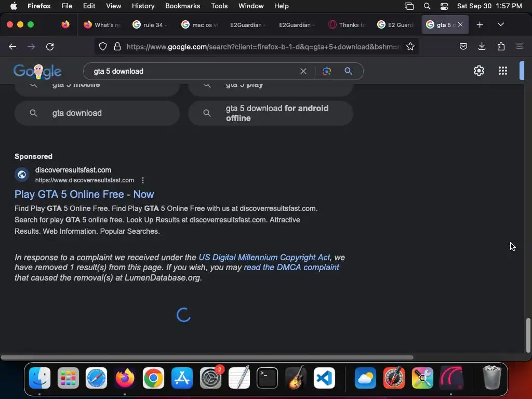
Task: Open the extensions puzzle icon
Action: 501,46
